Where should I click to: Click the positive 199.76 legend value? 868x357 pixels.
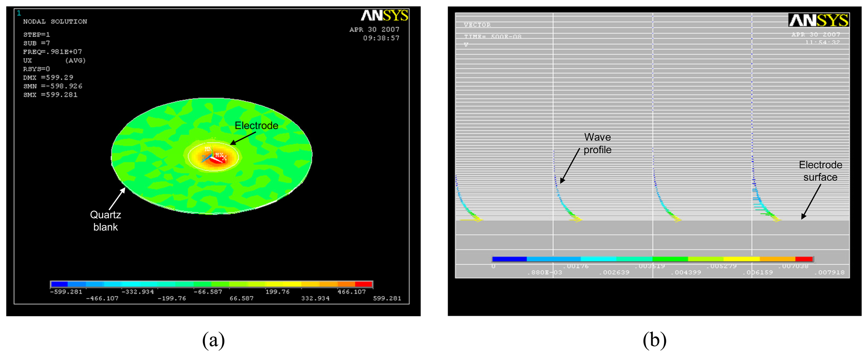(x=278, y=292)
